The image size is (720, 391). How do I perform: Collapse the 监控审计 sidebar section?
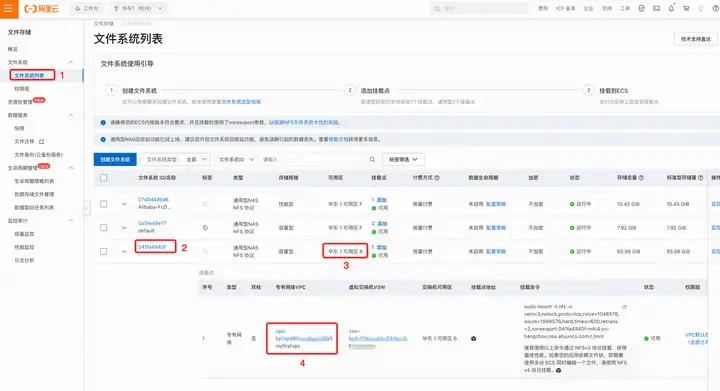click(71, 221)
